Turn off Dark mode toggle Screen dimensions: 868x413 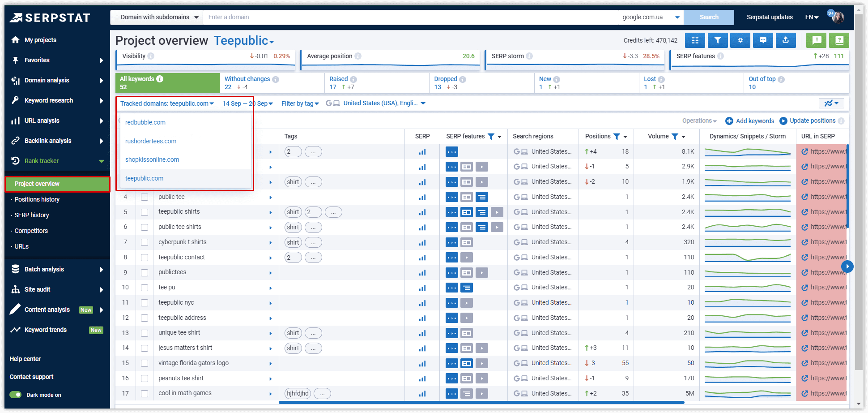point(16,395)
